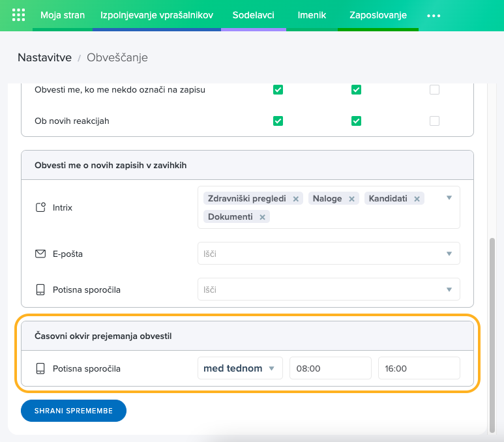The height and width of the screenshot is (442, 504).
Task: Remove the Dokumenti tag
Action: (x=262, y=217)
